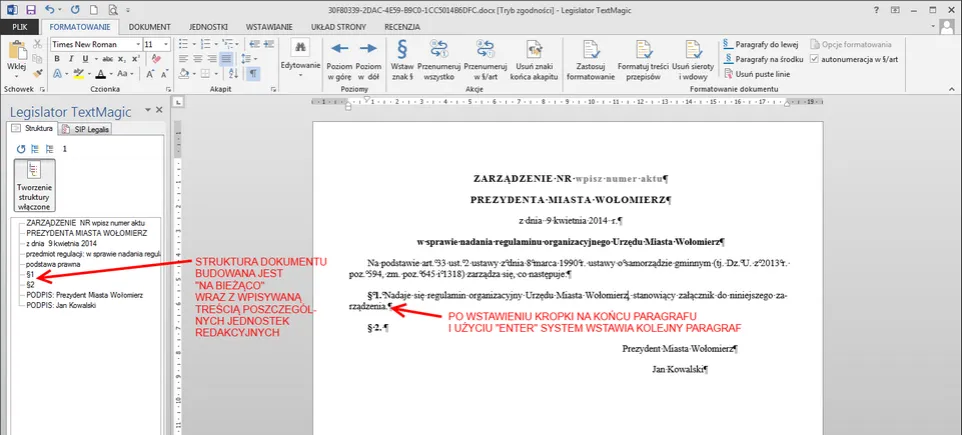Click the strikethrough abc icon
The width and height of the screenshot is (962, 435).
[x=108, y=59]
